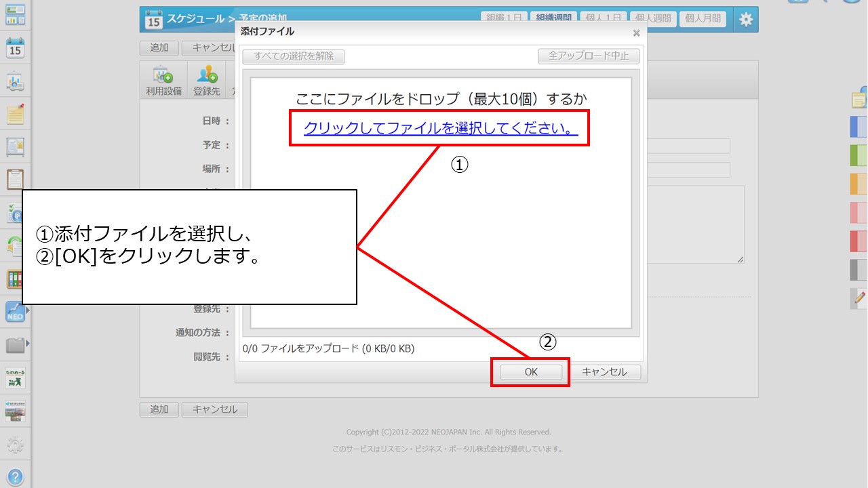
Task: Click the 追加 button above the form
Action: click(x=159, y=48)
